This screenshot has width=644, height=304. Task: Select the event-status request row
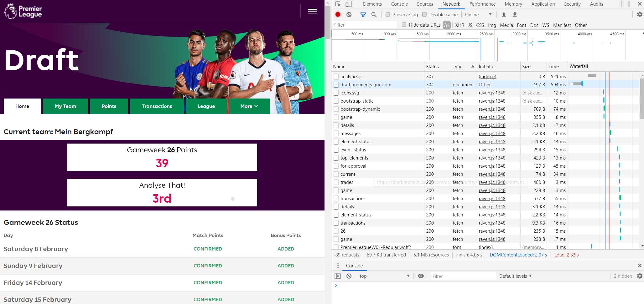[x=450, y=149]
